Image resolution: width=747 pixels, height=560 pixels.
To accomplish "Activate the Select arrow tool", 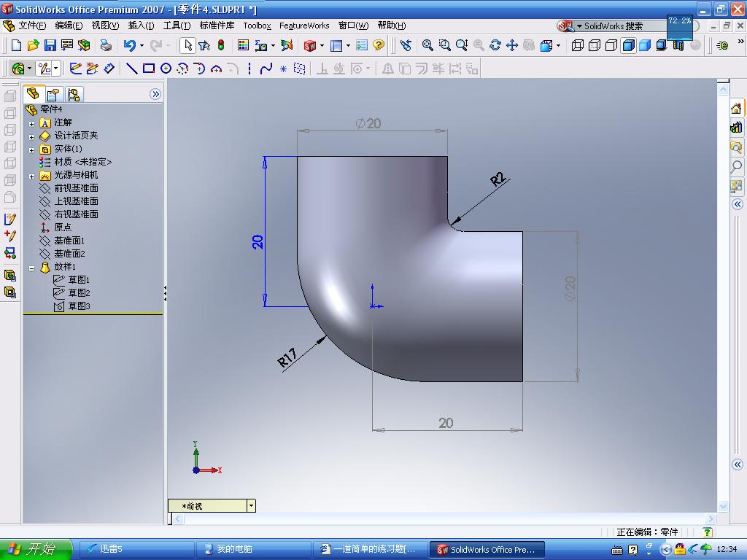I will coord(187,45).
